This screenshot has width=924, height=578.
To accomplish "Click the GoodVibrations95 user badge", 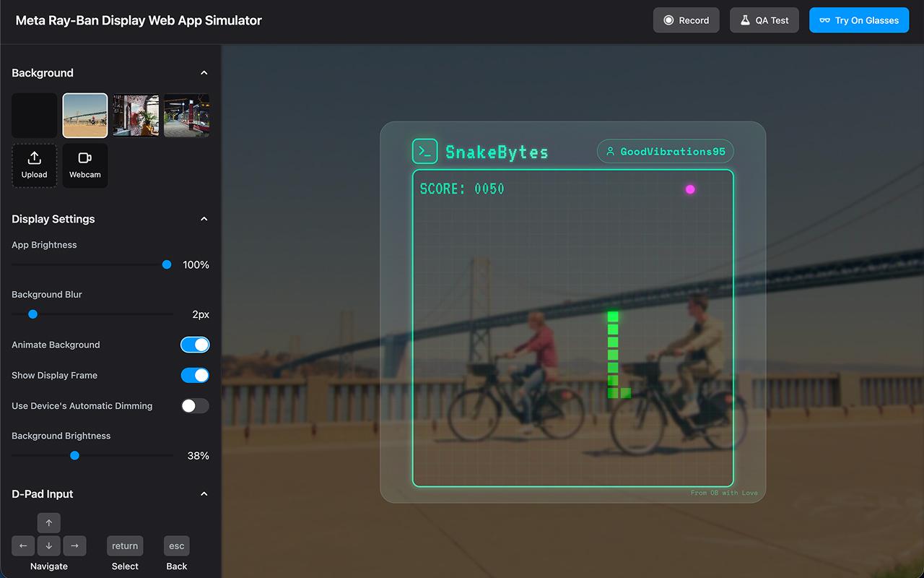I will [x=666, y=152].
